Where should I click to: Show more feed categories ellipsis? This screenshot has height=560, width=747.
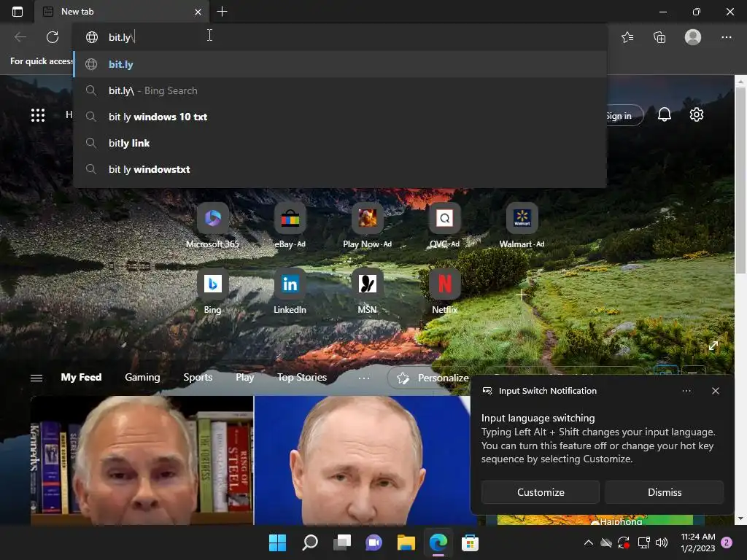tap(363, 378)
